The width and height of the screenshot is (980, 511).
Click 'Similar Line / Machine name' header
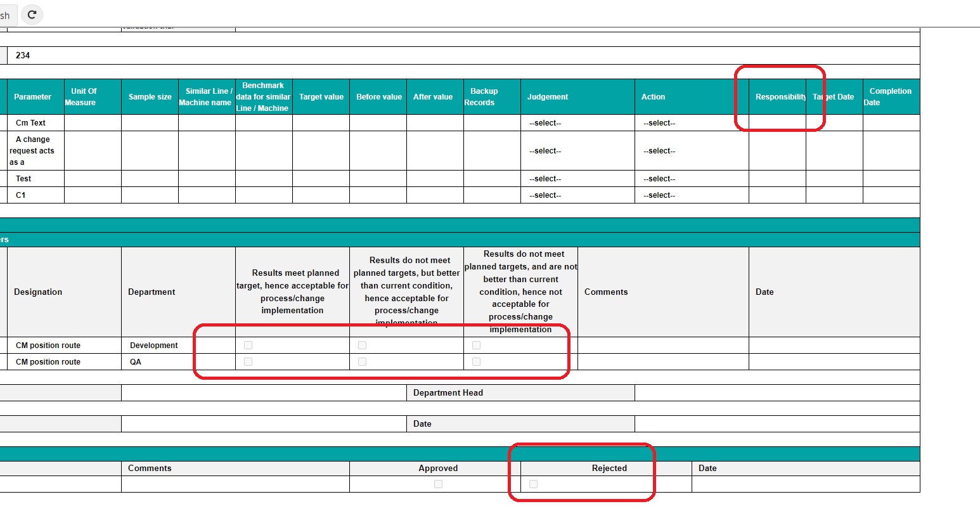pyautogui.click(x=207, y=97)
